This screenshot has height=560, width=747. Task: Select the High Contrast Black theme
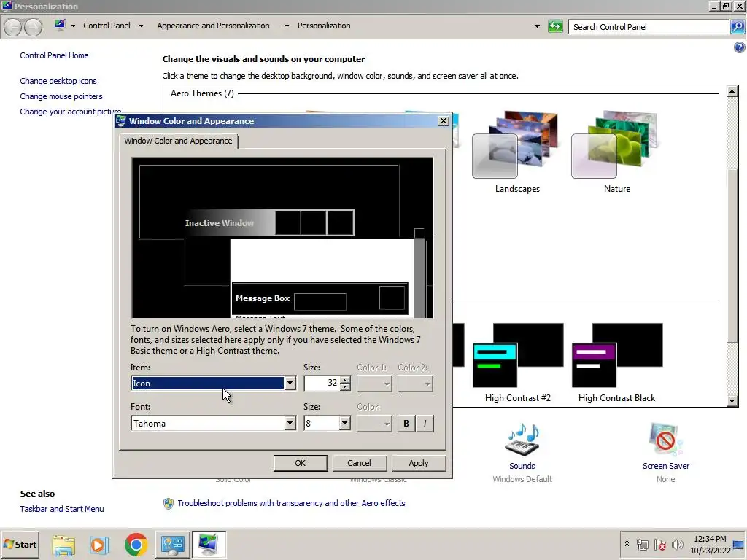click(617, 363)
